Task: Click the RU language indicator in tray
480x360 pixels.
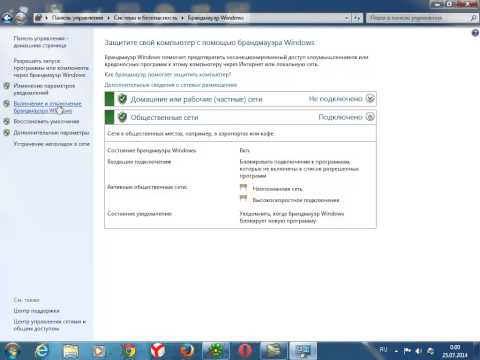Action: click(383, 349)
